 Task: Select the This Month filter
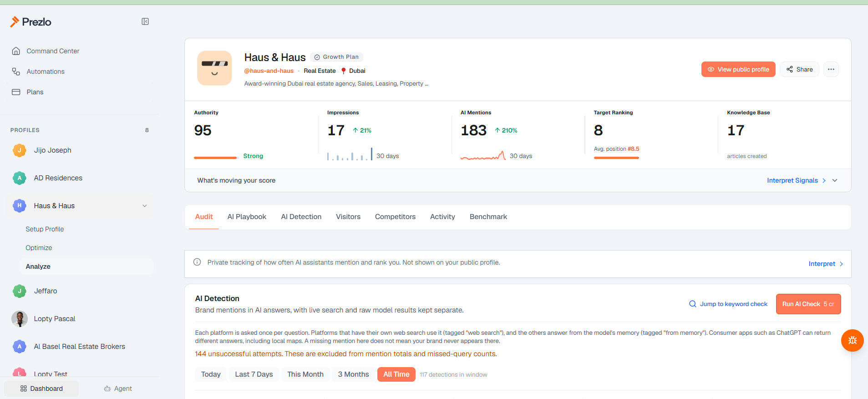(x=305, y=374)
